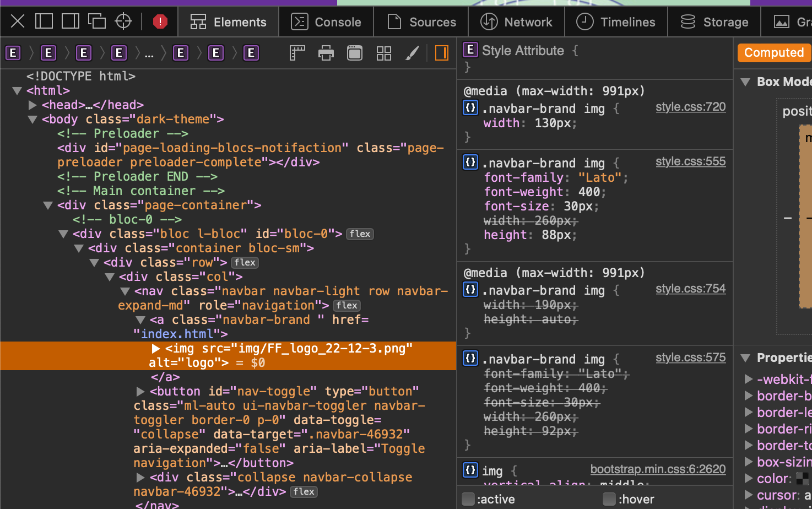Click the color property swatch

click(x=803, y=478)
